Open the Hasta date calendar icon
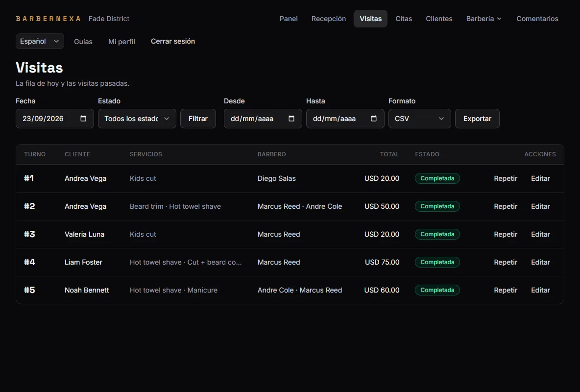The image size is (580, 392). click(x=374, y=119)
